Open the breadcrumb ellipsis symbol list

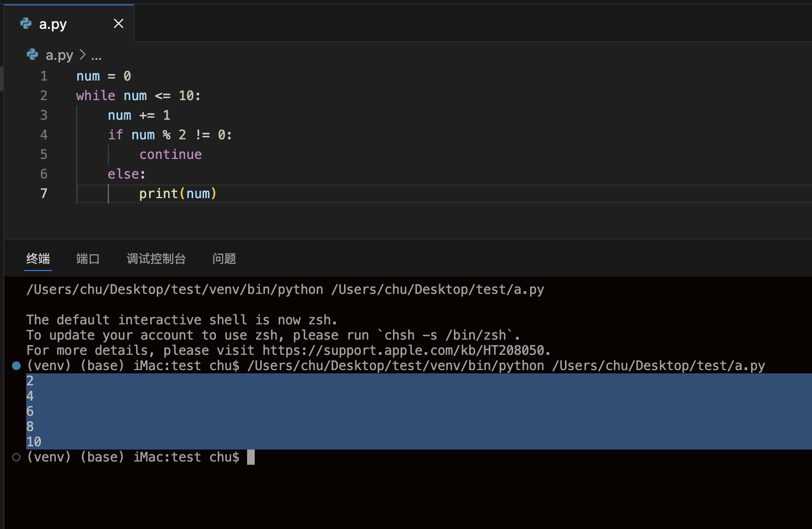96,56
